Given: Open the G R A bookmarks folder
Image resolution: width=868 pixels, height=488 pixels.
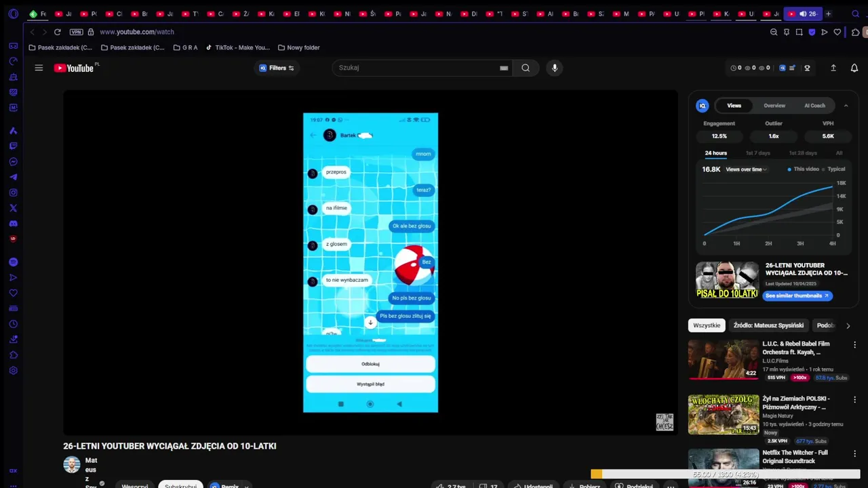Looking at the screenshot, I should point(185,47).
